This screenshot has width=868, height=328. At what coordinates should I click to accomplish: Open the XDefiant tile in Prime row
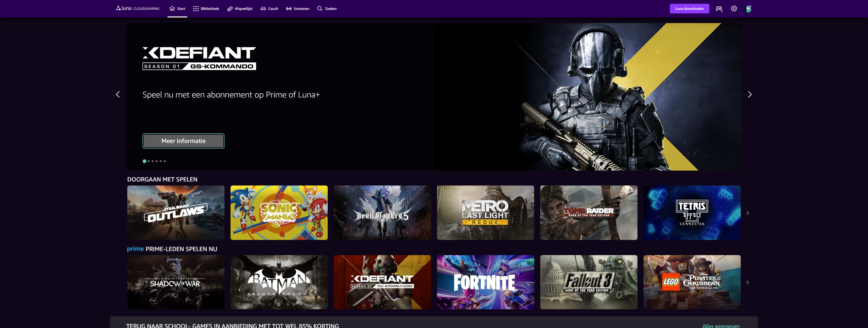382,282
